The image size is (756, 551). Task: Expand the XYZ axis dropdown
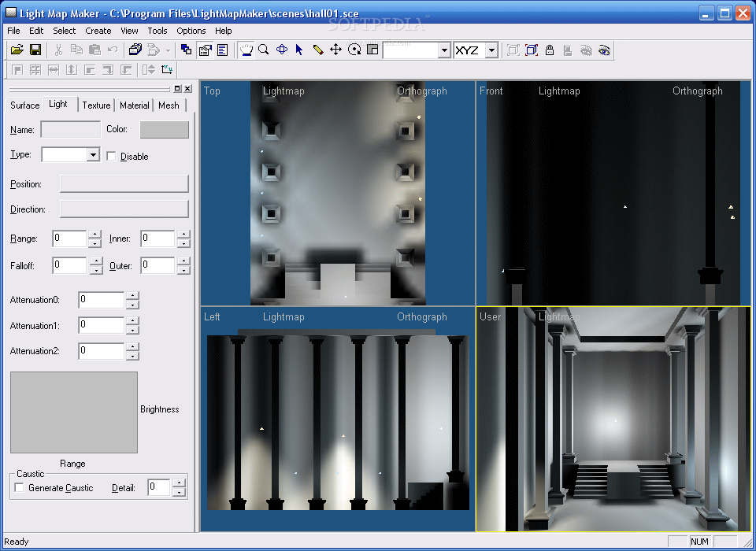pos(491,50)
